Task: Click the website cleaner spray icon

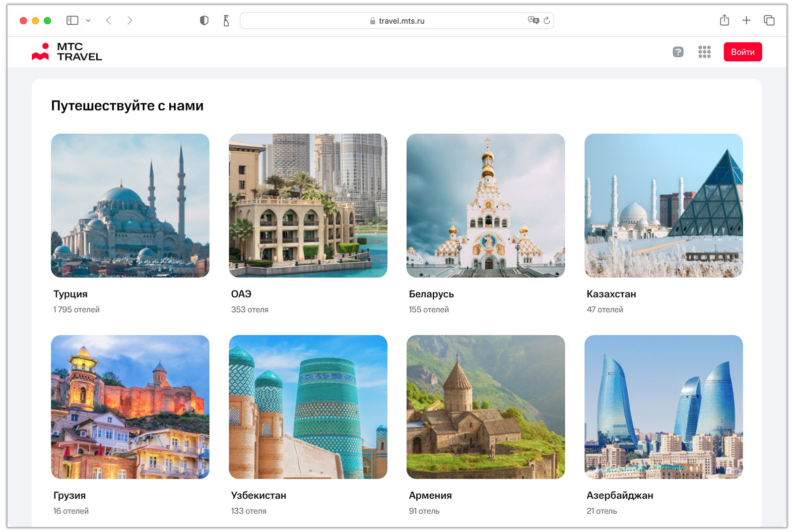Action: tap(226, 20)
